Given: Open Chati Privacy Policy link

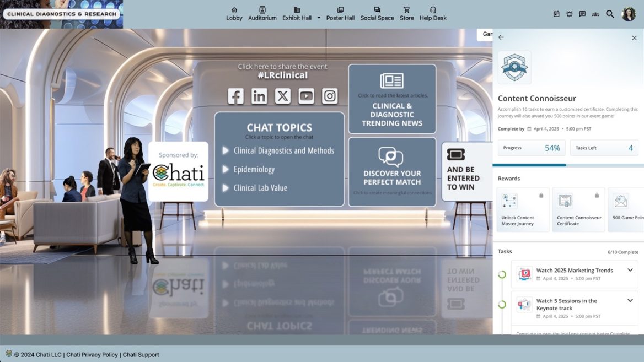Looking at the screenshot, I should [92, 355].
